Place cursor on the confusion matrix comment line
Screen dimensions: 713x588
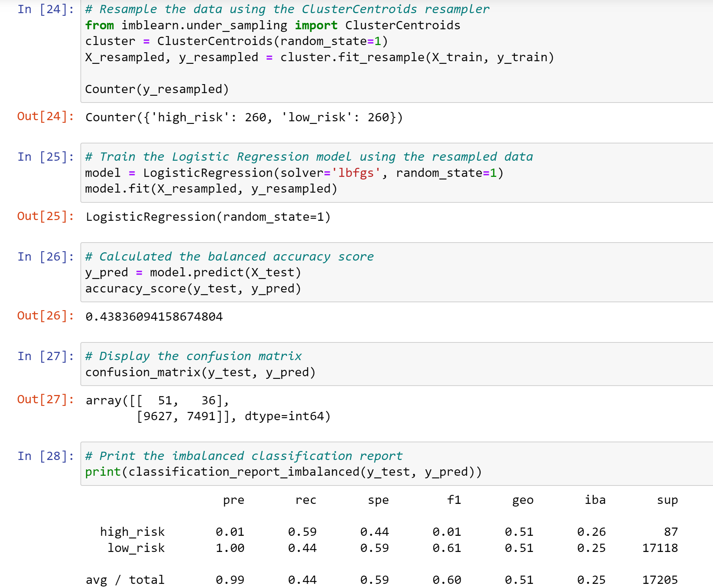pos(193,356)
